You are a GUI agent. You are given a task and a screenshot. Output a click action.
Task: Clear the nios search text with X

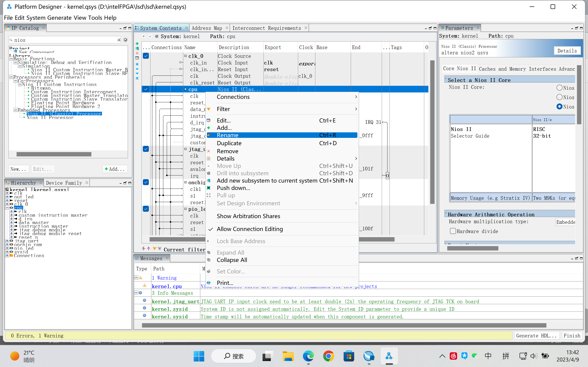(119, 40)
